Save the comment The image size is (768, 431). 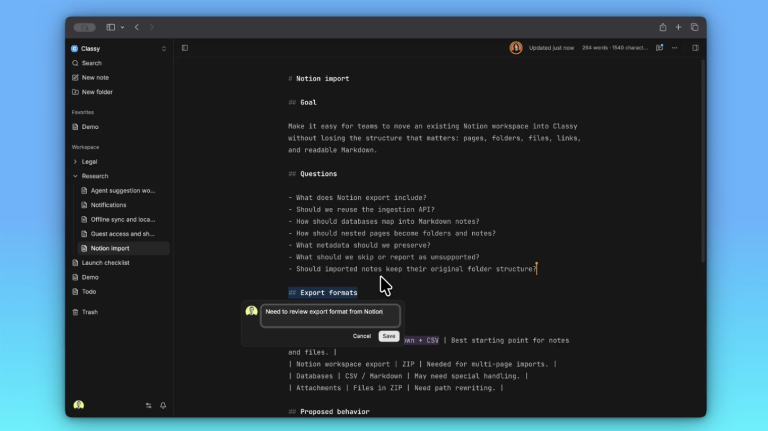pyautogui.click(x=389, y=336)
